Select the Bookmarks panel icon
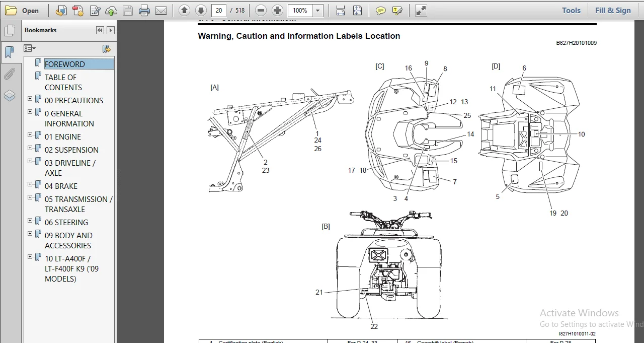 (x=10, y=52)
